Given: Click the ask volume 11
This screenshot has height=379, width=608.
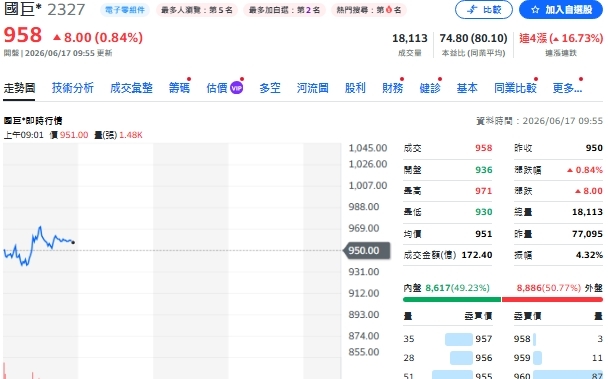Looking at the screenshot, I should [x=598, y=358].
